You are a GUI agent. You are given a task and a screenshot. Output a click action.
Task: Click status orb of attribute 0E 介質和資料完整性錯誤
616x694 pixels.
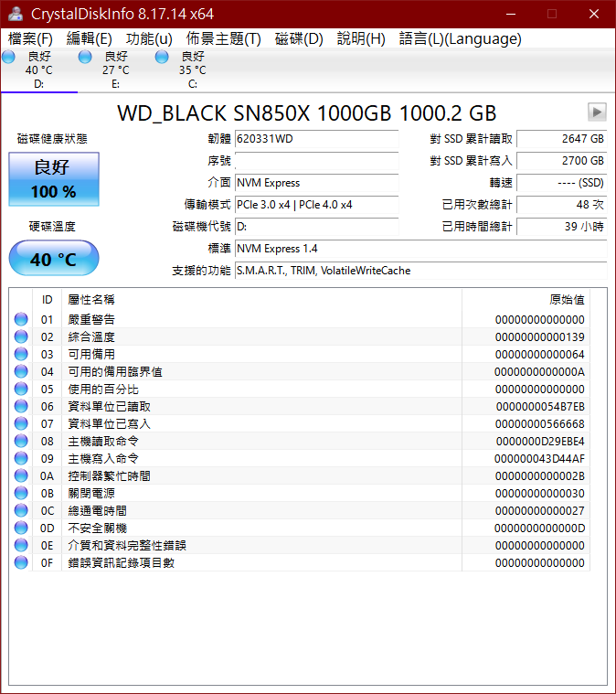click(21, 545)
